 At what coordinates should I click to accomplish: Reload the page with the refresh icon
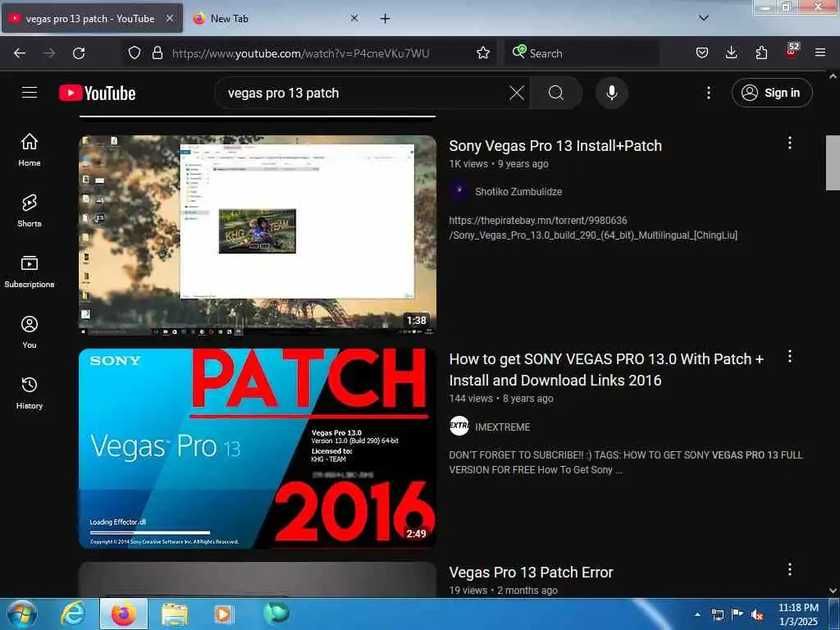point(79,53)
